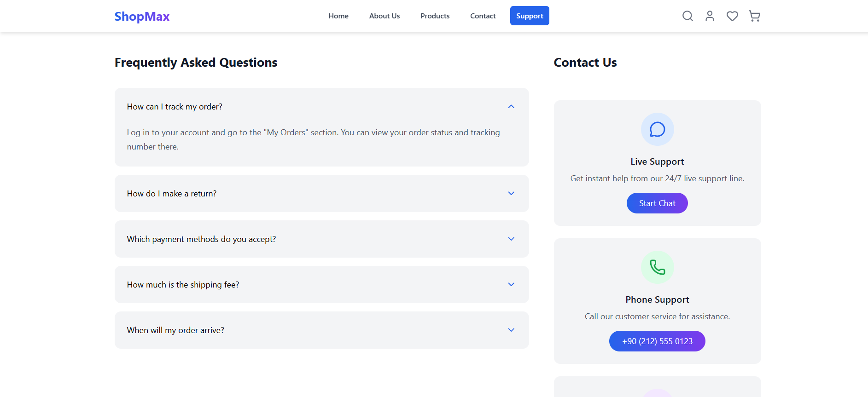Click the Live Support chat bubble icon
868x397 pixels.
point(657,129)
